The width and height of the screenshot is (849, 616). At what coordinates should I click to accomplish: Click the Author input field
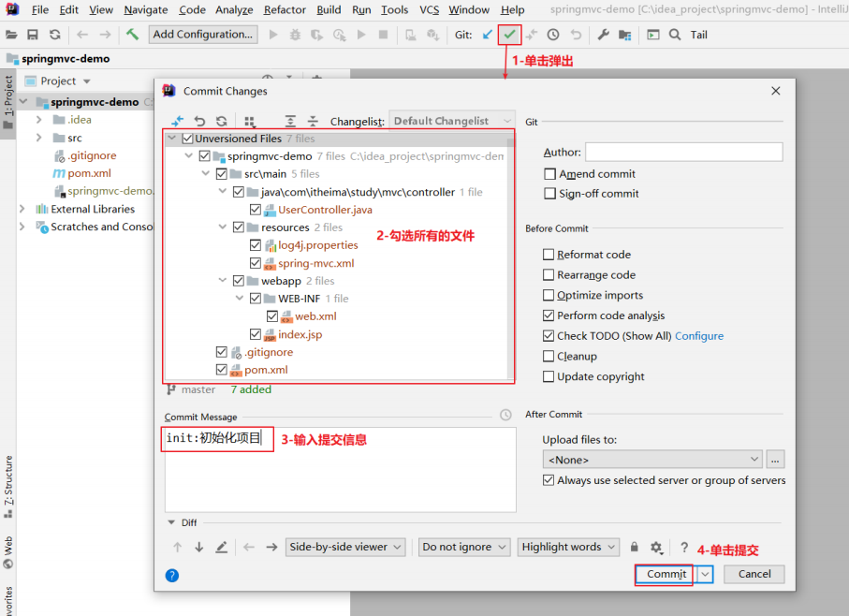tap(684, 152)
